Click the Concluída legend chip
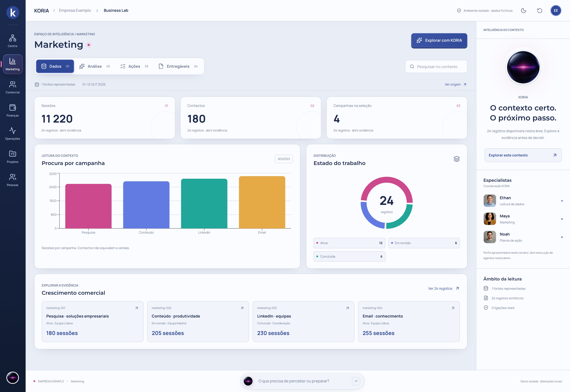This screenshot has width=570, height=392. pos(349,256)
